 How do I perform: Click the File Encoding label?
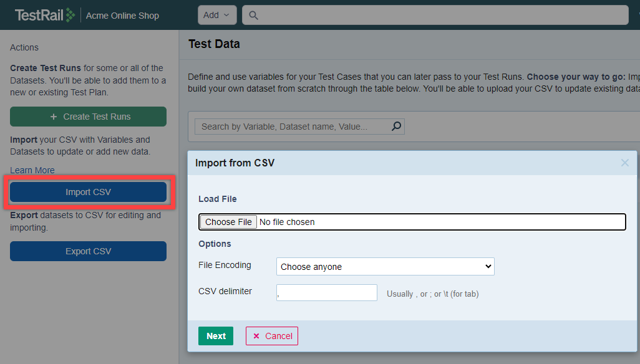click(x=225, y=265)
